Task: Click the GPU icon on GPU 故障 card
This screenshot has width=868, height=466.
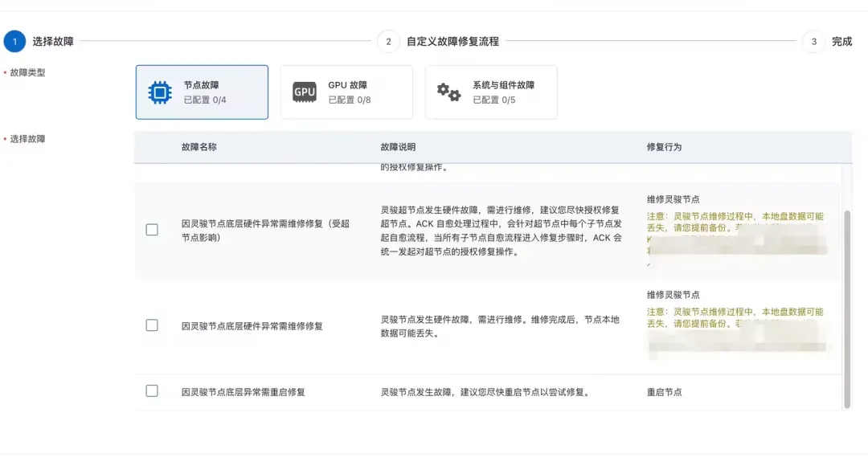Action: (305, 92)
